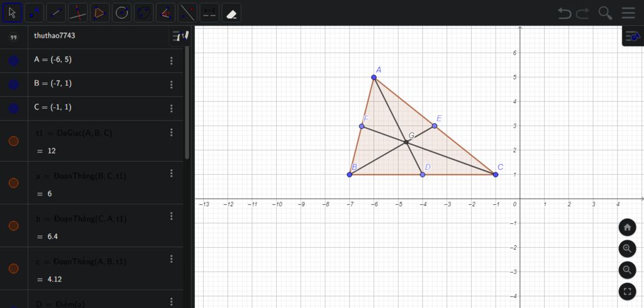This screenshot has width=644, height=308.
Task: Toggle visibility of point C row
Action: pyautogui.click(x=14, y=108)
